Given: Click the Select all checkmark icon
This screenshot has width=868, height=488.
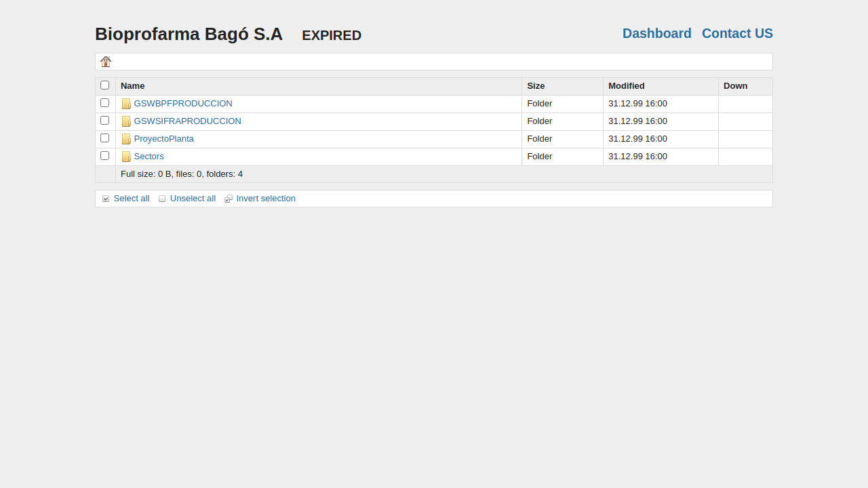Looking at the screenshot, I should (x=106, y=199).
